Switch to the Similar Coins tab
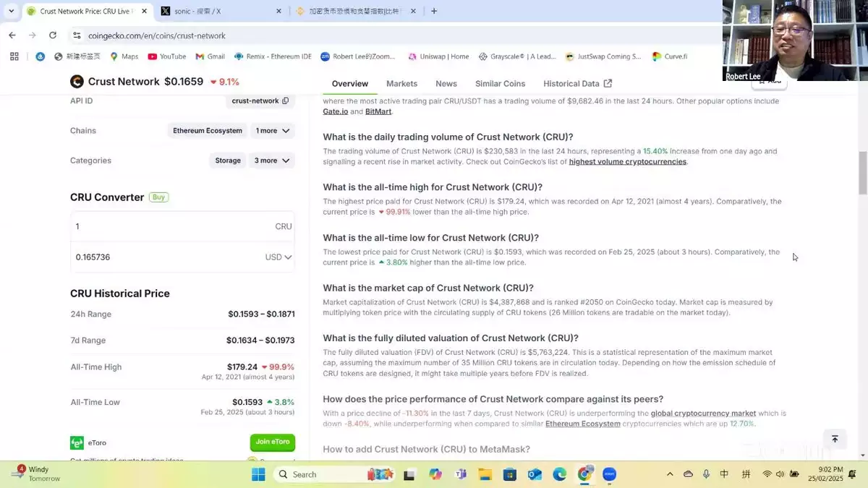868x488 pixels. pyautogui.click(x=501, y=84)
